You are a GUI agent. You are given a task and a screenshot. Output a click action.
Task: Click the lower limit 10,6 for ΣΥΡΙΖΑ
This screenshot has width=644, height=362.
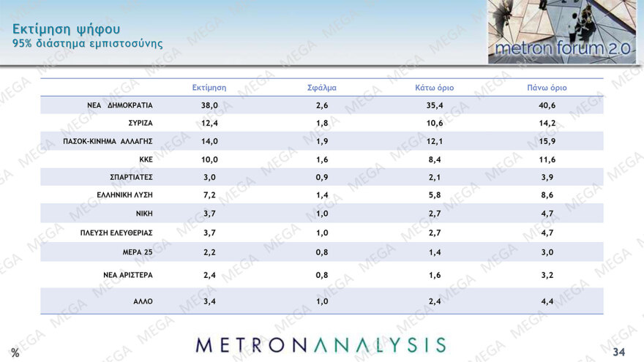pos(435,123)
